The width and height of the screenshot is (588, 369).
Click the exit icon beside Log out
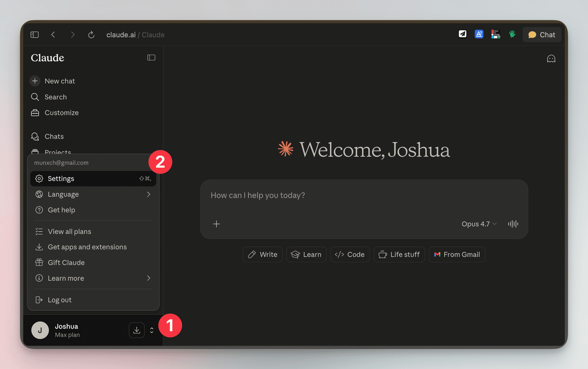pos(39,300)
